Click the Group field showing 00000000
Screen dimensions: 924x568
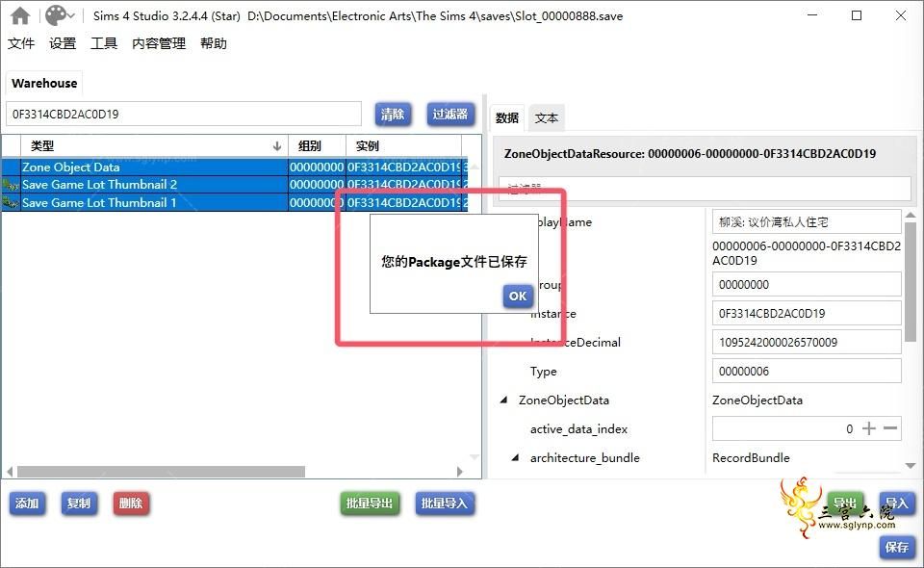[807, 284]
